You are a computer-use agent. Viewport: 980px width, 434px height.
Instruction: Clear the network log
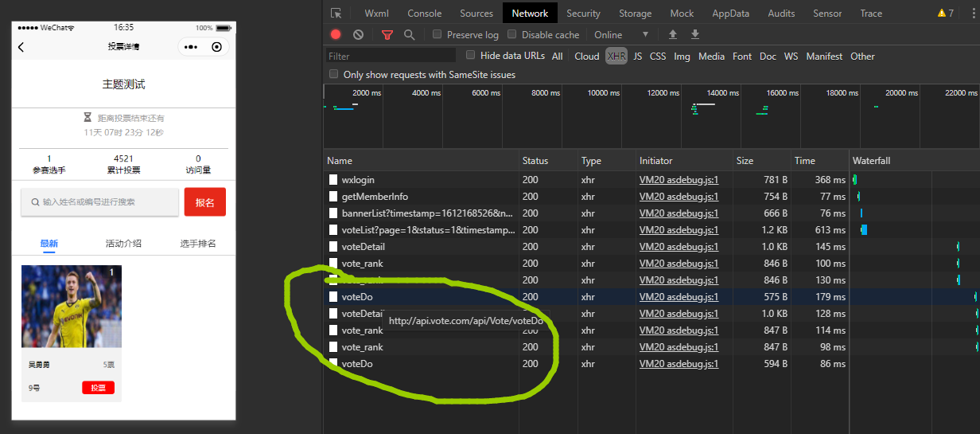tap(358, 34)
